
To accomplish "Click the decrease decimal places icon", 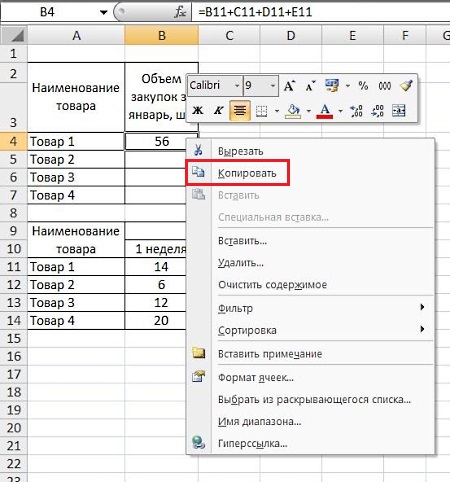I will click(377, 111).
